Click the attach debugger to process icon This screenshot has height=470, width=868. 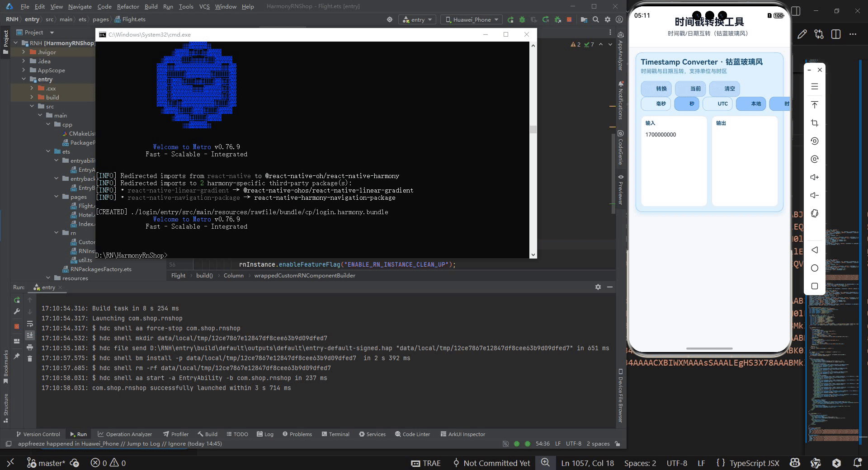tap(557, 19)
